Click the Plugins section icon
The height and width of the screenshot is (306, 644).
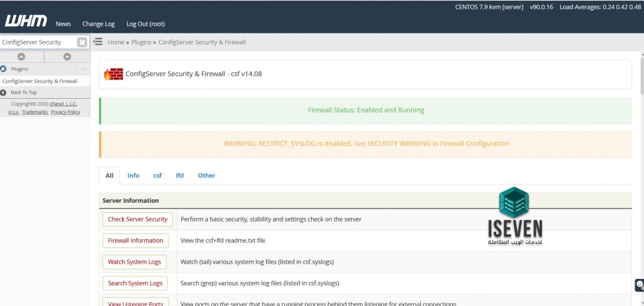(x=3, y=69)
